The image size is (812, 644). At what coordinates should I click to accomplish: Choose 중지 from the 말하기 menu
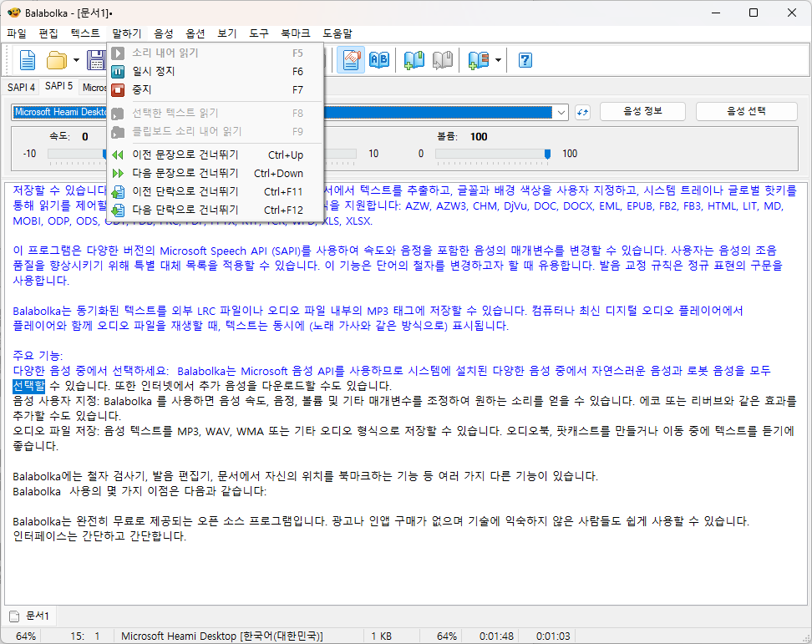pos(216,89)
